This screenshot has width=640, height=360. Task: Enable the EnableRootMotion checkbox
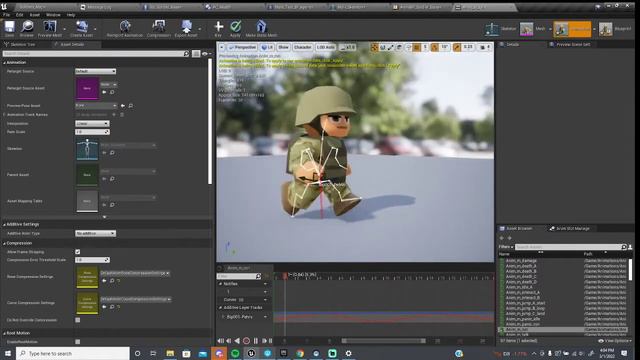tap(78, 342)
